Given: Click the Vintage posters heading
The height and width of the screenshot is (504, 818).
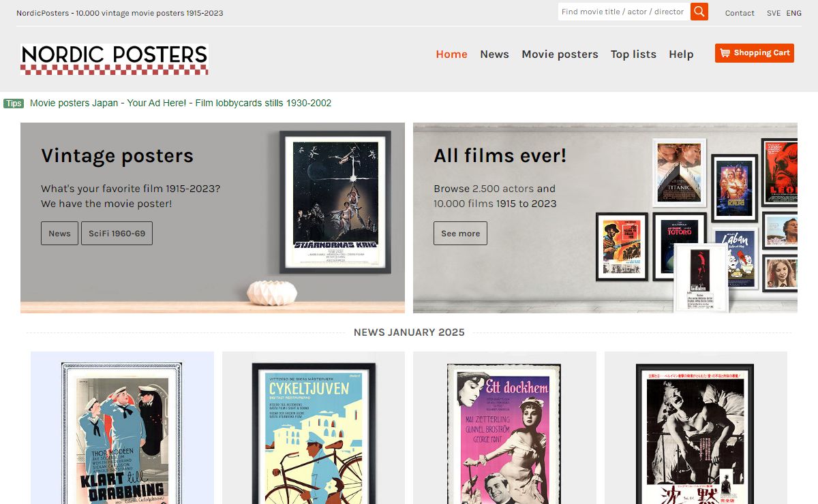Looking at the screenshot, I should pos(117,155).
